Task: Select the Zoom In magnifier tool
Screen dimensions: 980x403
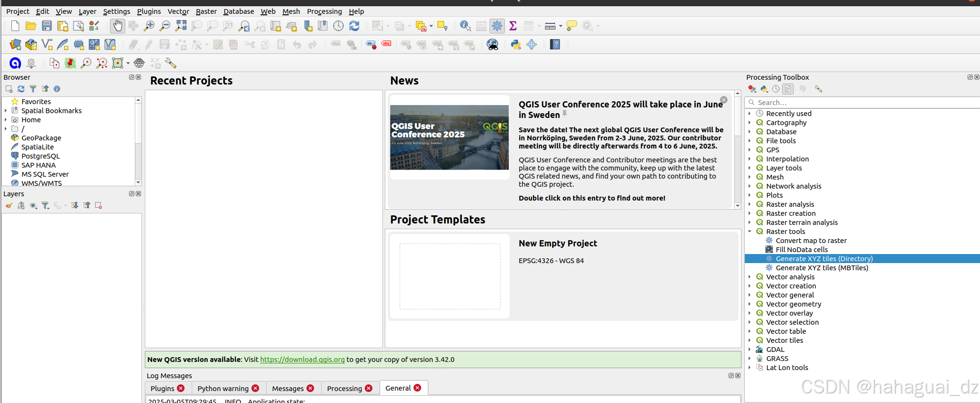Action: coord(149,26)
